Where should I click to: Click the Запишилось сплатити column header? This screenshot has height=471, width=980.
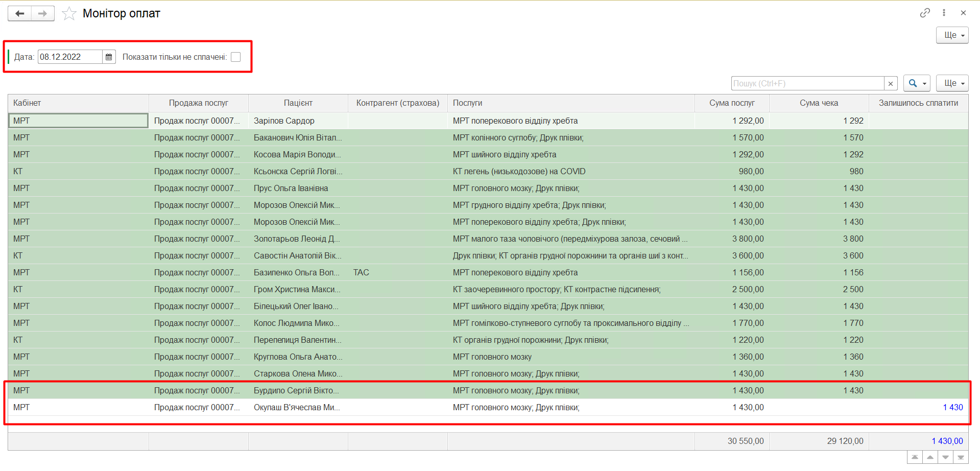pyautogui.click(x=918, y=103)
